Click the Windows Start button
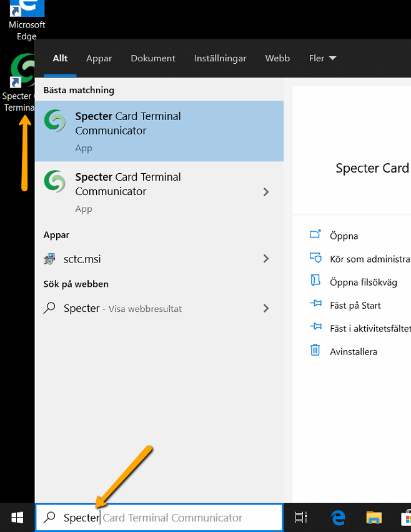The width and height of the screenshot is (411, 532). coord(17,517)
